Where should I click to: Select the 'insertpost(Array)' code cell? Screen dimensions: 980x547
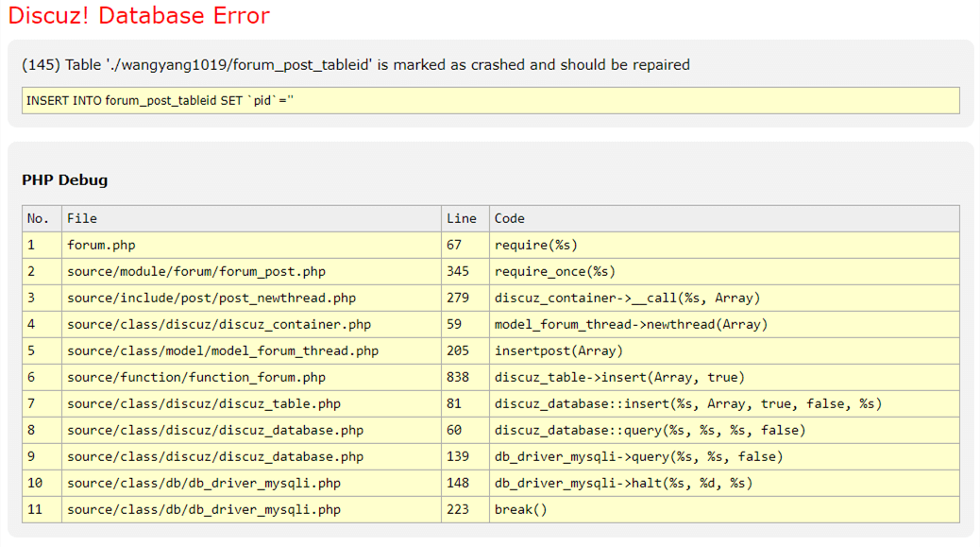724,350
